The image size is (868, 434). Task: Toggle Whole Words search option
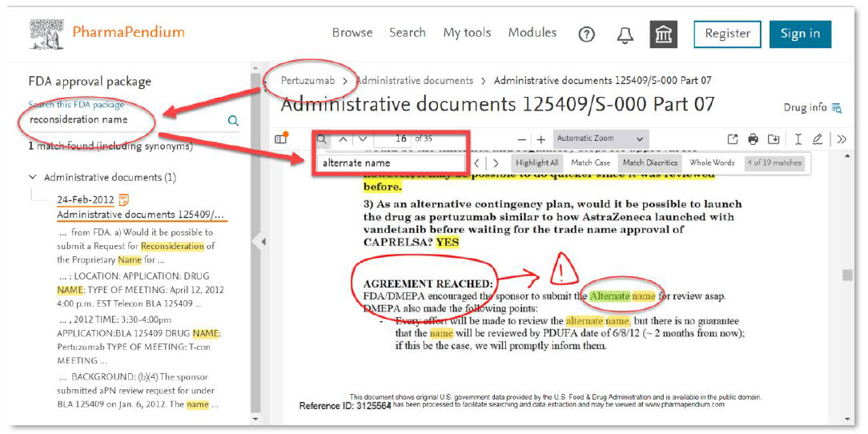(712, 163)
